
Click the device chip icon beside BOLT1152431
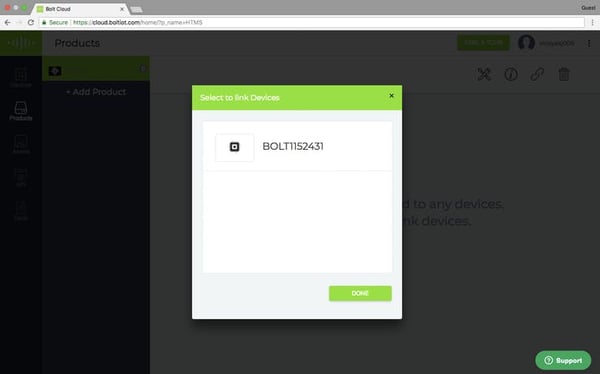(x=235, y=147)
